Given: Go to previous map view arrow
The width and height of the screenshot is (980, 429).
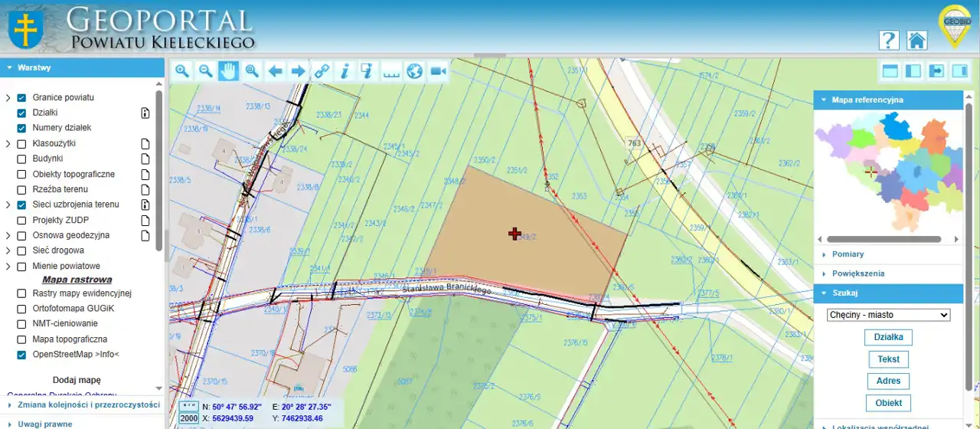Looking at the screenshot, I should point(275,71).
